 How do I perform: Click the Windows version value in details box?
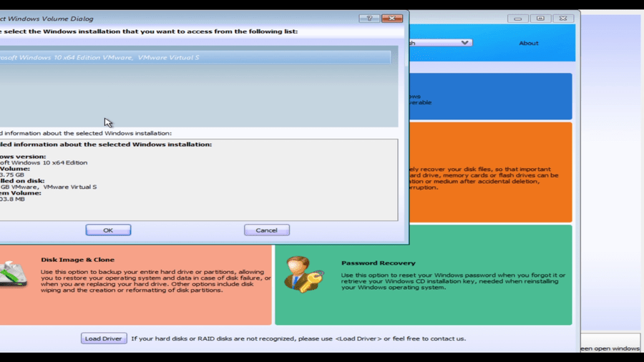tap(44, 162)
